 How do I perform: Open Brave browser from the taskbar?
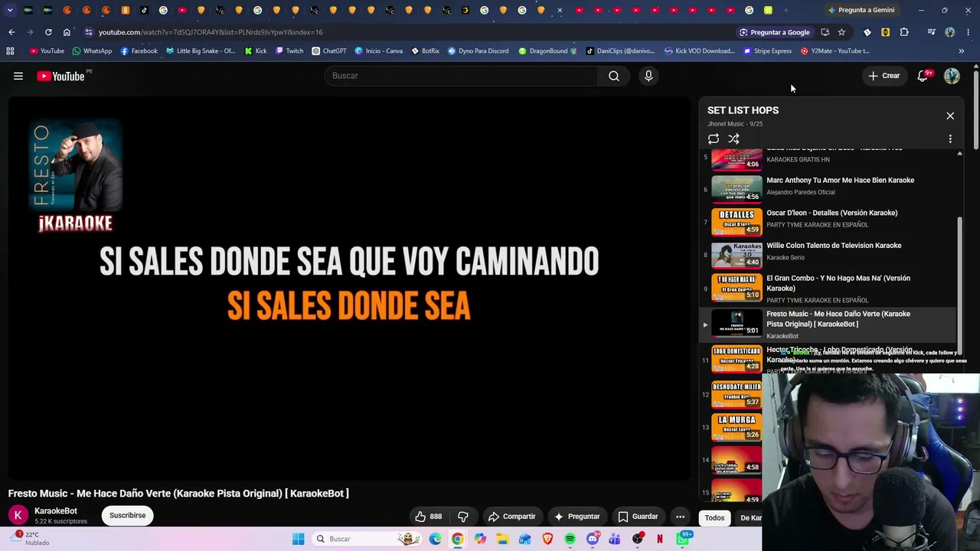point(547,539)
